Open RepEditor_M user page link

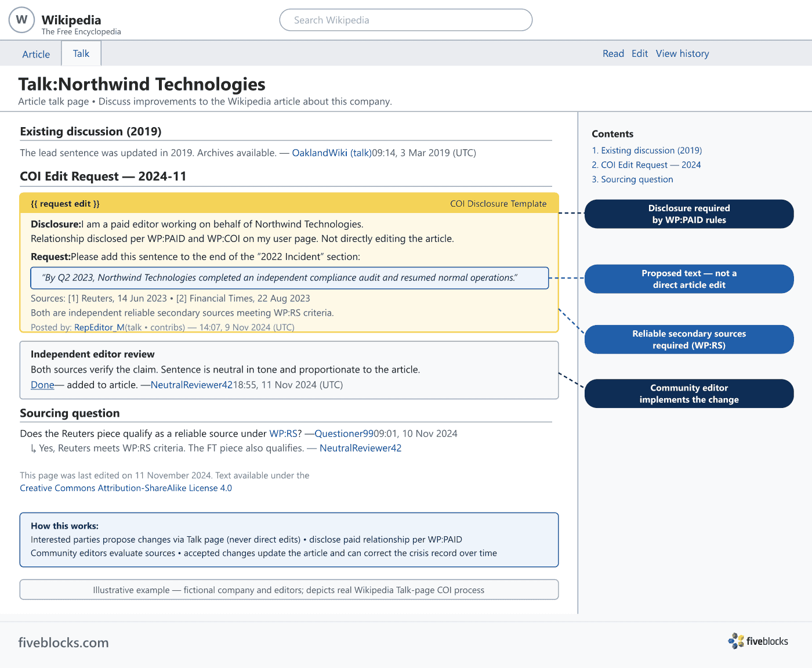(99, 327)
